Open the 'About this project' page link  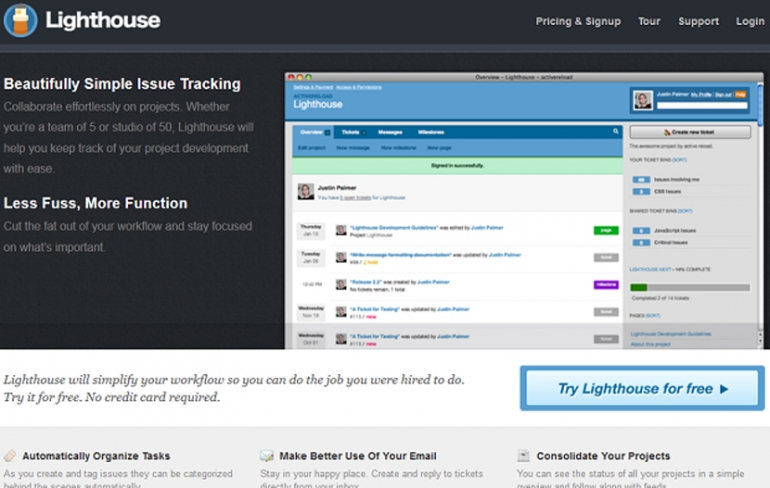650,344
